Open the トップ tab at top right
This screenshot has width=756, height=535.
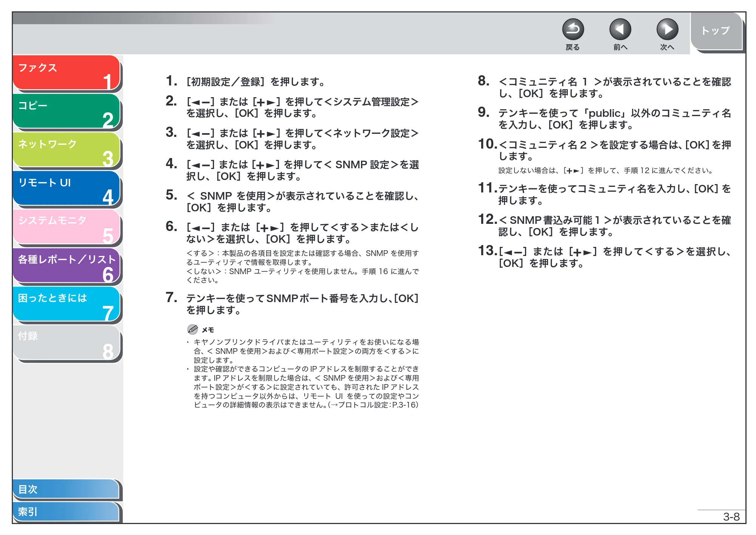tap(716, 31)
